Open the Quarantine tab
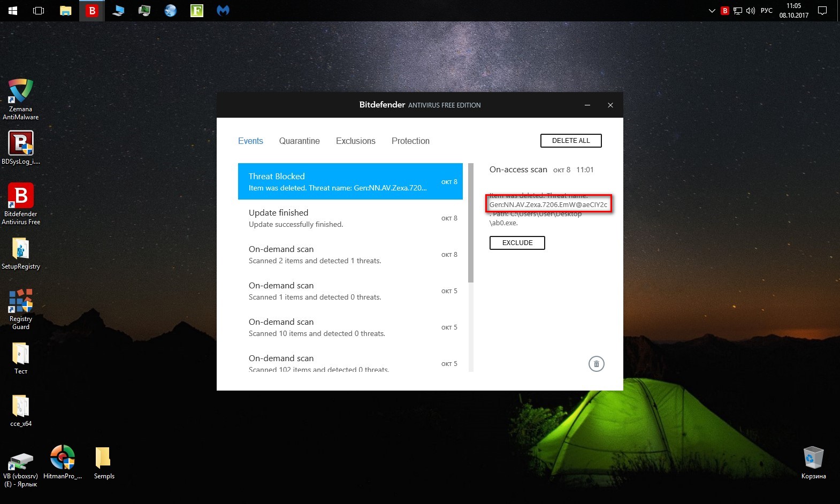This screenshot has height=504, width=840. pos(300,141)
